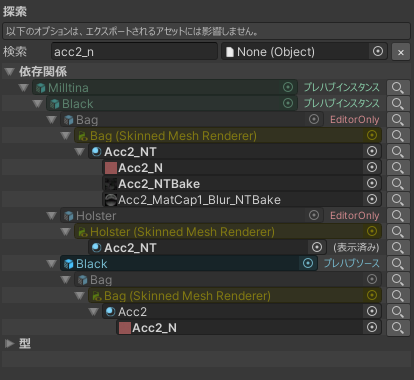The height and width of the screenshot is (380, 414).
Task: Collapse the EditorOnly Bag node arrow
Action: (x=51, y=120)
